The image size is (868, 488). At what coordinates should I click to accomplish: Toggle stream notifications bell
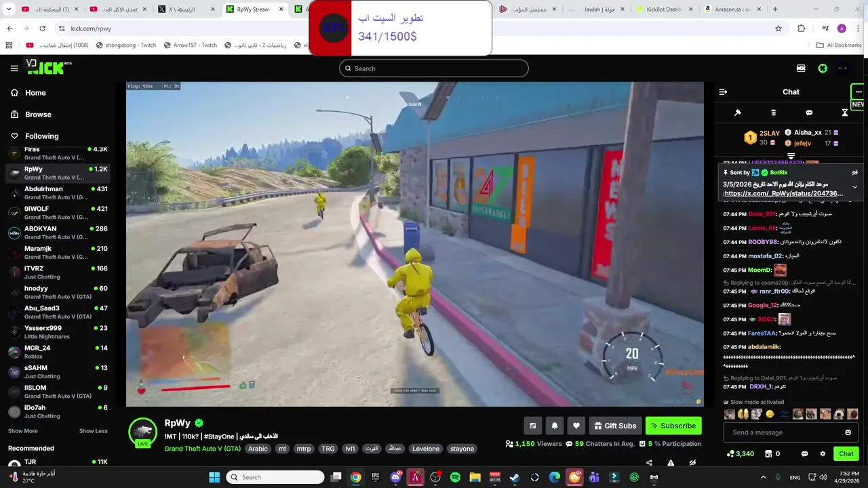(x=555, y=426)
